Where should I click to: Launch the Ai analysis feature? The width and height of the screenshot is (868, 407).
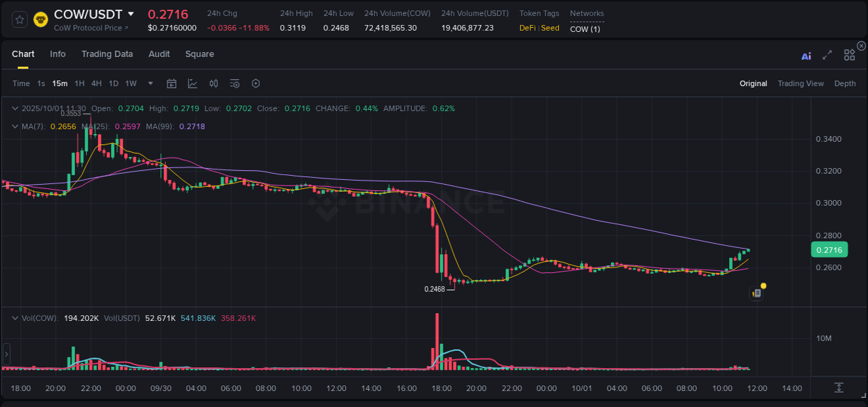(x=806, y=56)
